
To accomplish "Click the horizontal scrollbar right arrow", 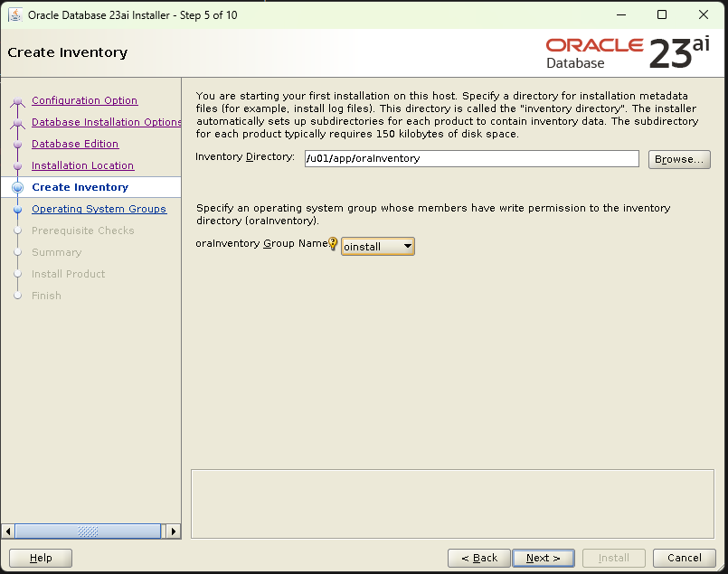I will 173,532.
